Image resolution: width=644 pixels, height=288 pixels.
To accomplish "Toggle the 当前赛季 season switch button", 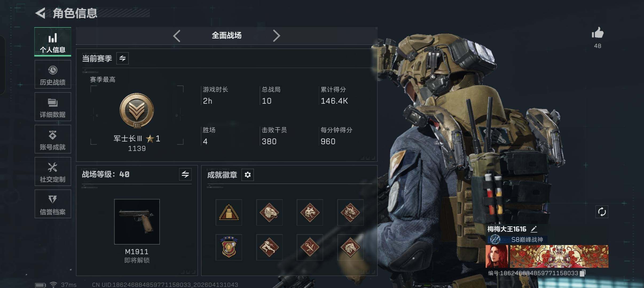I will pyautogui.click(x=123, y=58).
